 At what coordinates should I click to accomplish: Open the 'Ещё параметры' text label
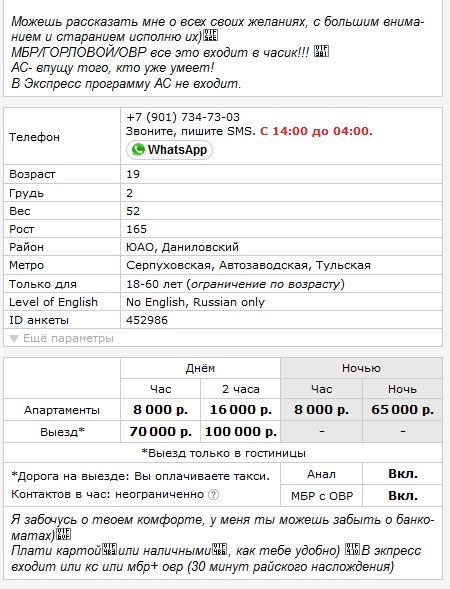[x=68, y=338]
